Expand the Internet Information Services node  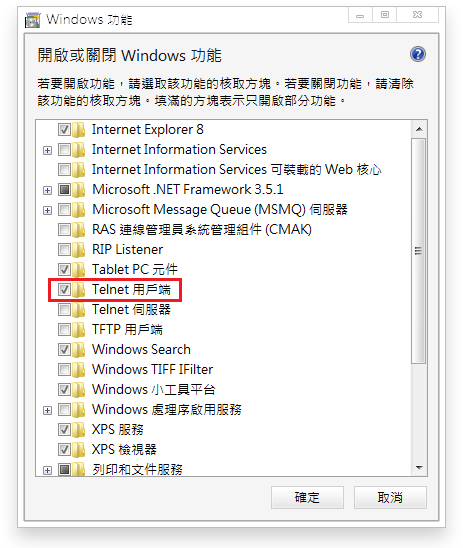point(48,151)
